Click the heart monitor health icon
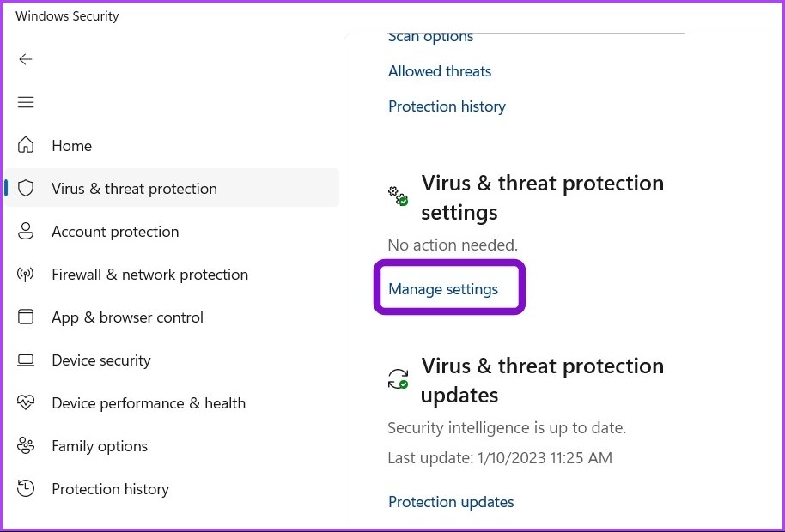The height and width of the screenshot is (532, 785). [26, 403]
